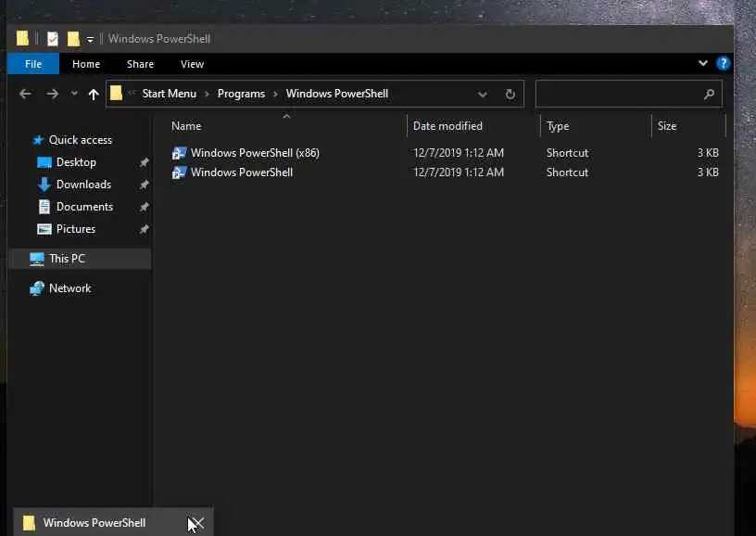This screenshot has width=756, height=536.
Task: Expand chevron after Start Menu breadcrumb
Action: (207, 94)
